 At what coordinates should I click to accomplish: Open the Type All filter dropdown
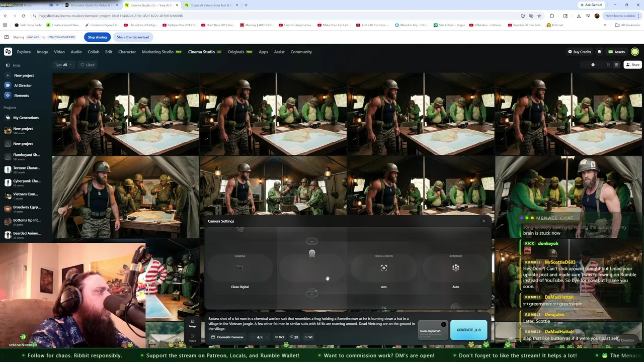pyautogui.click(x=63, y=65)
